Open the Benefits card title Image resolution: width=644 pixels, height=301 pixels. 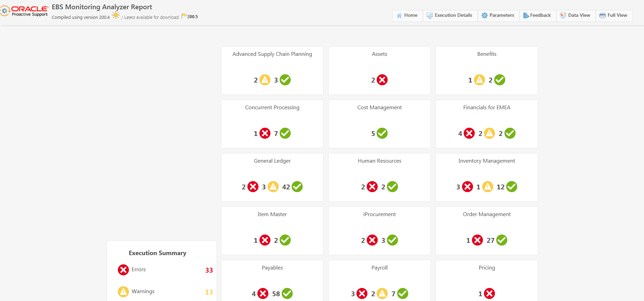[487, 54]
